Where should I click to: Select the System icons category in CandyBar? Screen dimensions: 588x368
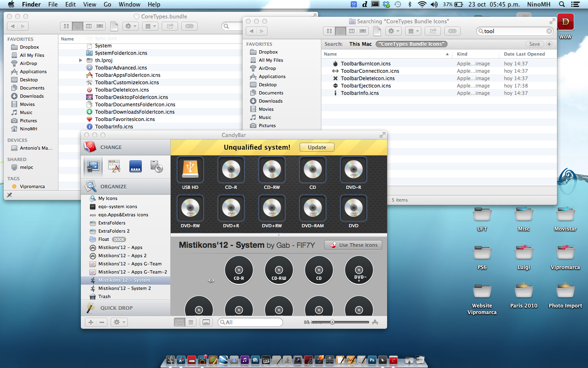pyautogui.click(x=93, y=166)
